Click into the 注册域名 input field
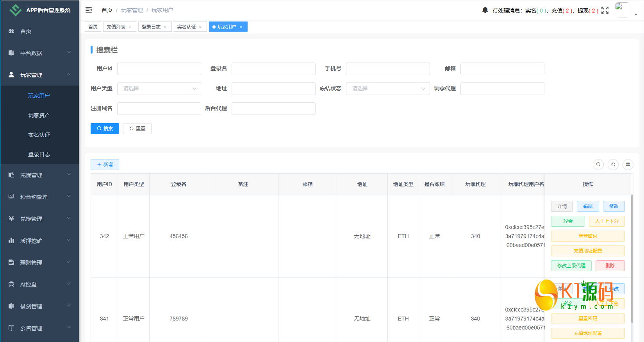The image size is (644, 342). (x=159, y=109)
